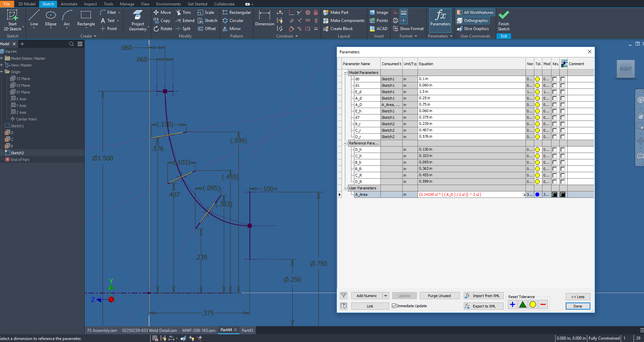Click the Done button
Viewport: 644px width, 342px height.
578,306
